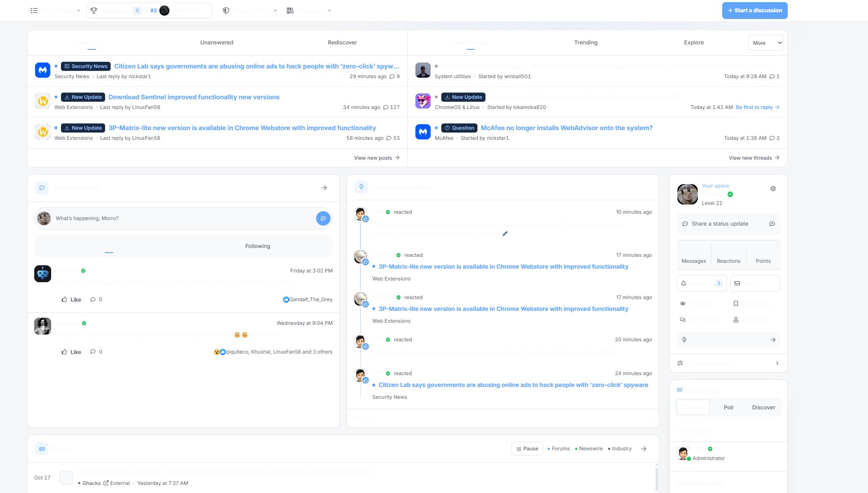Select the Following tab in status updates
Screen dimensions: 868x493
(x=258, y=246)
